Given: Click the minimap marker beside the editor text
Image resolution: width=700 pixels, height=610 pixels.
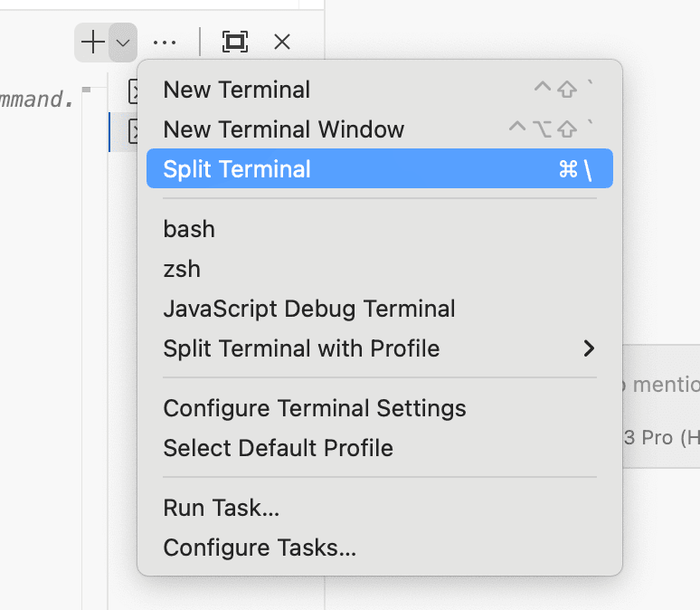Looking at the screenshot, I should tap(87, 90).
